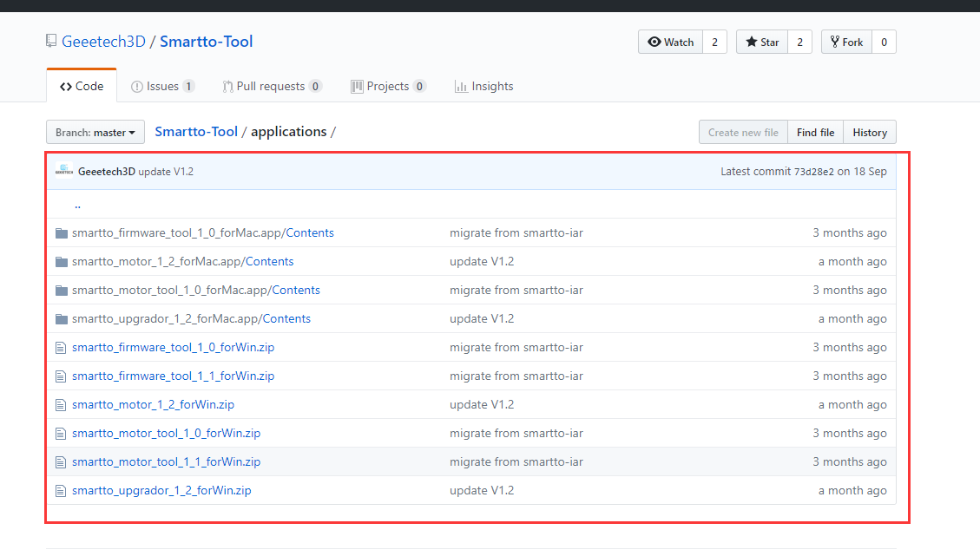
Task: Open the Geeetech3D owner link
Action: tap(104, 42)
